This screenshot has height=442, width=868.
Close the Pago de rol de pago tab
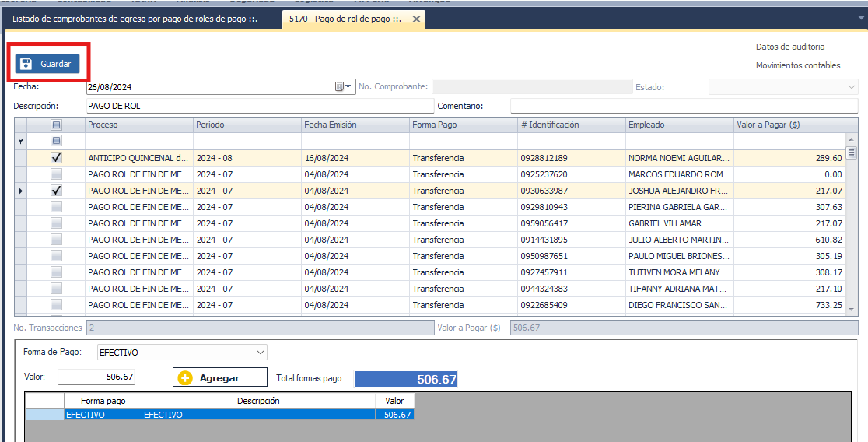416,19
